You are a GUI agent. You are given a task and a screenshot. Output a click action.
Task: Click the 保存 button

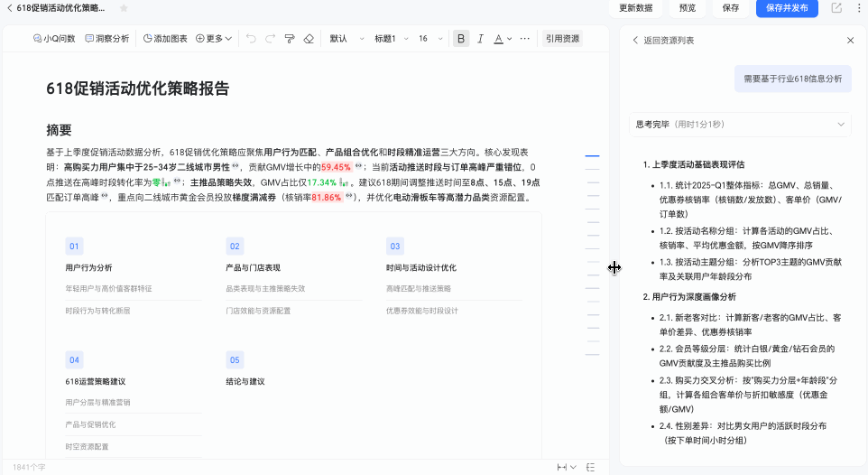(730, 8)
